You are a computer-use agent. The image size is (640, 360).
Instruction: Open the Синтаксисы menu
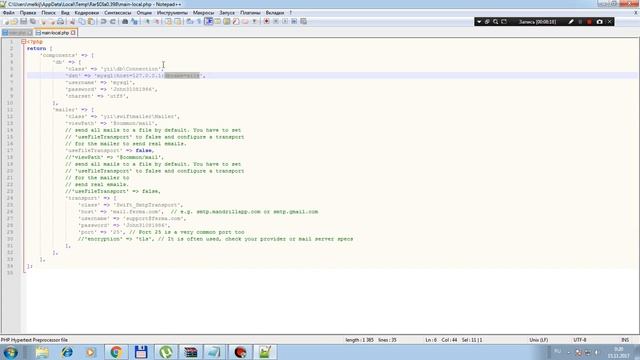coord(118,13)
